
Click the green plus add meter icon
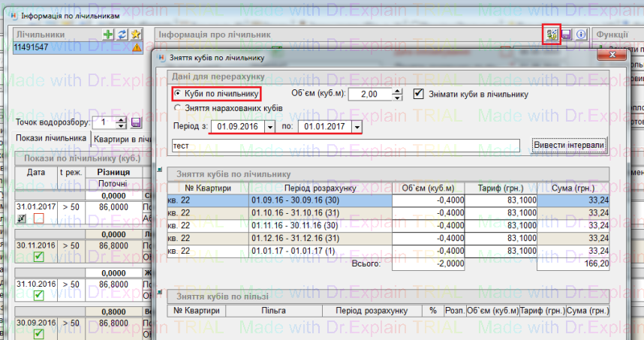pos(109,35)
